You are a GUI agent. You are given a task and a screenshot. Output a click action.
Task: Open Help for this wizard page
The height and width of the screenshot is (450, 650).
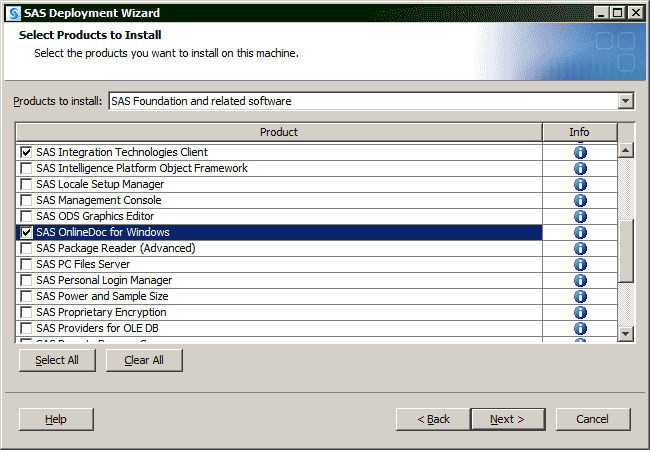[56, 419]
